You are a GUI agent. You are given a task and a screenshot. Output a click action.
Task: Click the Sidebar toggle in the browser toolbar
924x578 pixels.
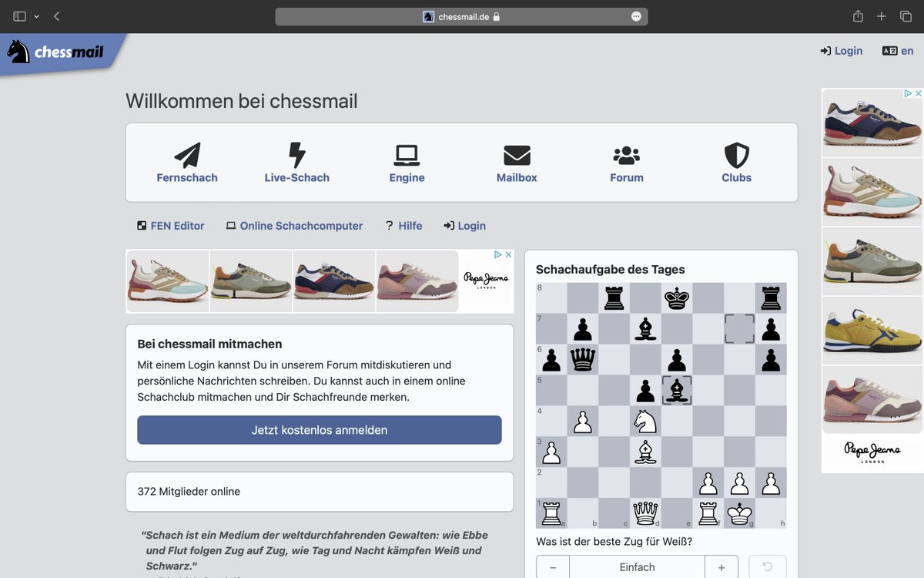(19, 15)
